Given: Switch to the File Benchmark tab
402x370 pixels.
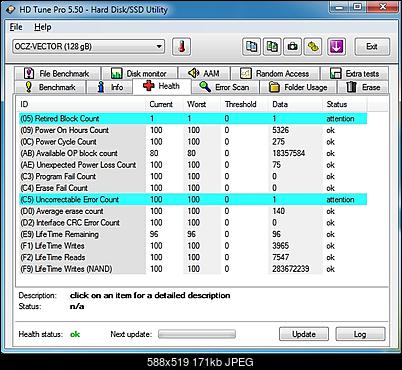Looking at the screenshot, I should tap(57, 73).
